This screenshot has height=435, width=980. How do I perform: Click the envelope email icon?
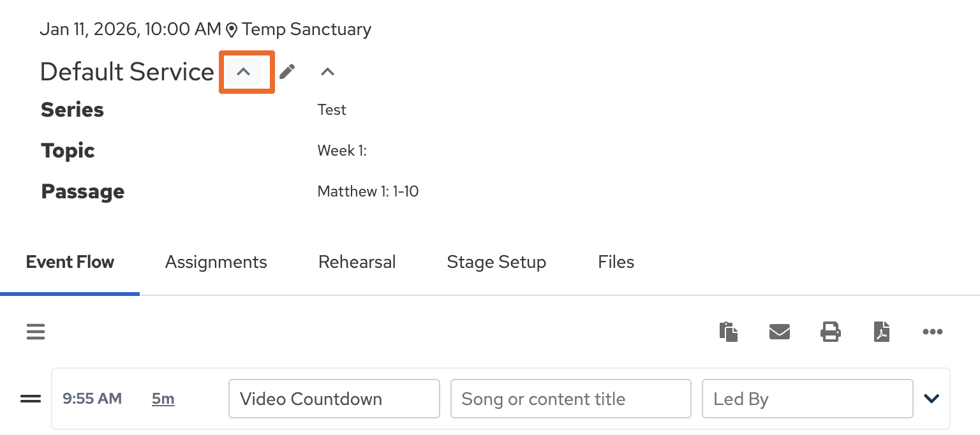[x=779, y=332]
